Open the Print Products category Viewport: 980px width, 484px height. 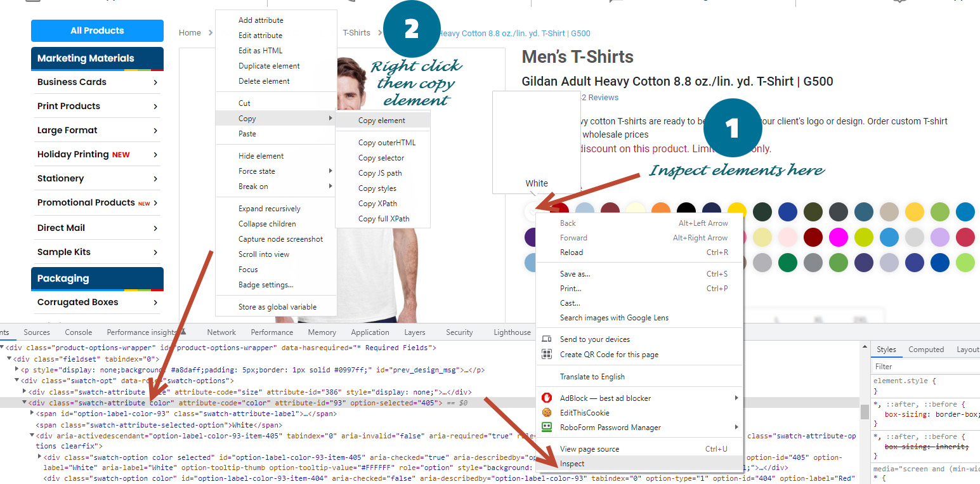pos(97,106)
